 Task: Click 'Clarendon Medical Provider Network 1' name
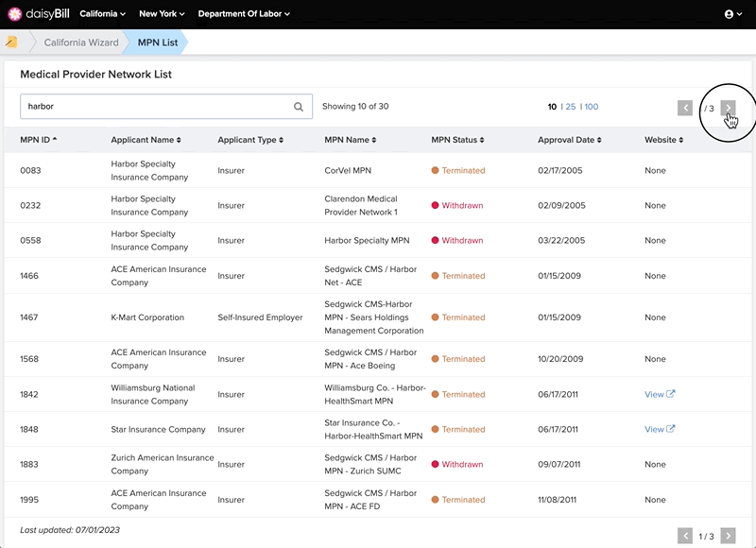[x=361, y=205]
